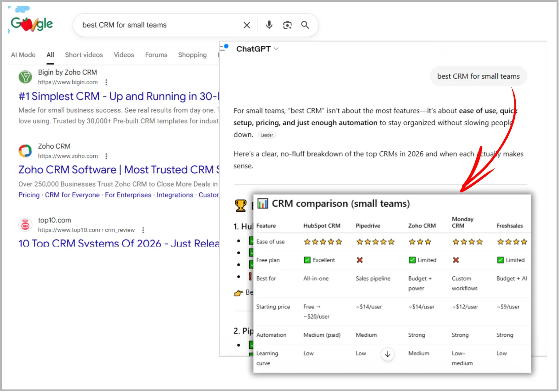This screenshot has width=559, height=392.
Task: Switch to AI Mode tab
Action: click(x=23, y=55)
